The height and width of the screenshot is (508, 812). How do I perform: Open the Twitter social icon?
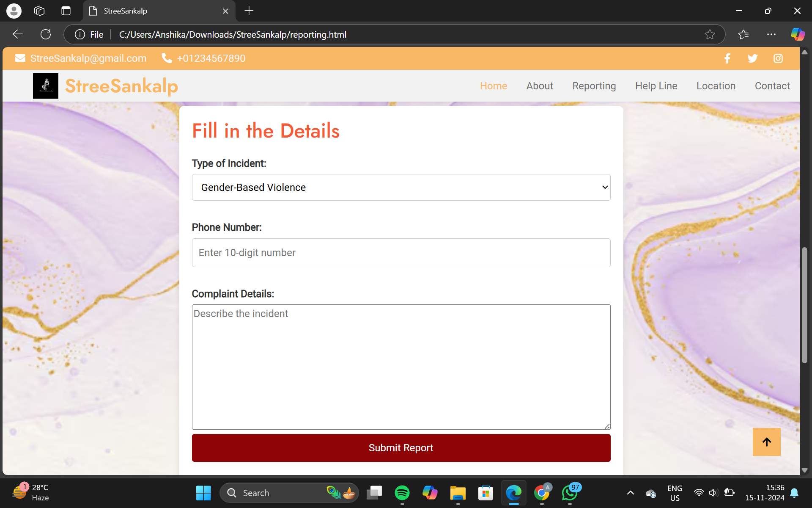[x=752, y=58]
